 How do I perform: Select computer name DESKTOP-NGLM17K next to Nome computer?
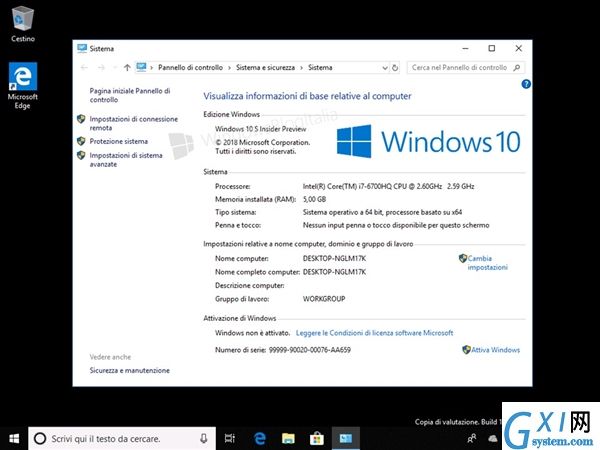coord(334,258)
